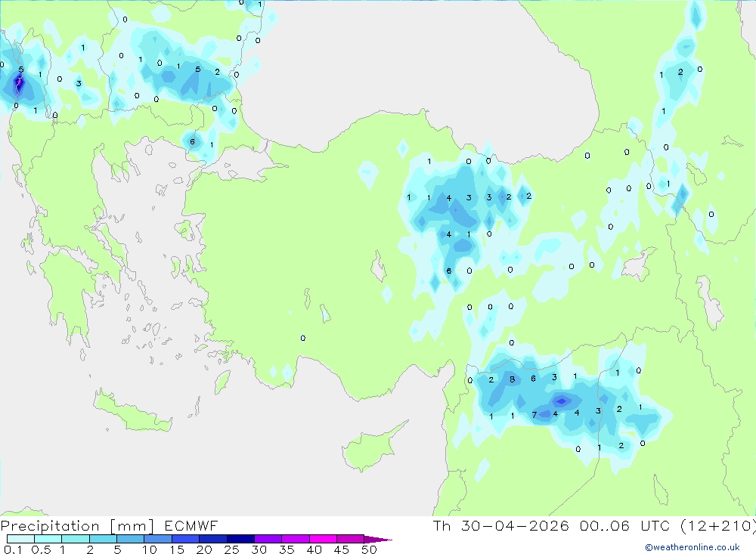This screenshot has width=756, height=554.
Task: Choose the 2–5 mm legend color swatch
Action: point(103,539)
